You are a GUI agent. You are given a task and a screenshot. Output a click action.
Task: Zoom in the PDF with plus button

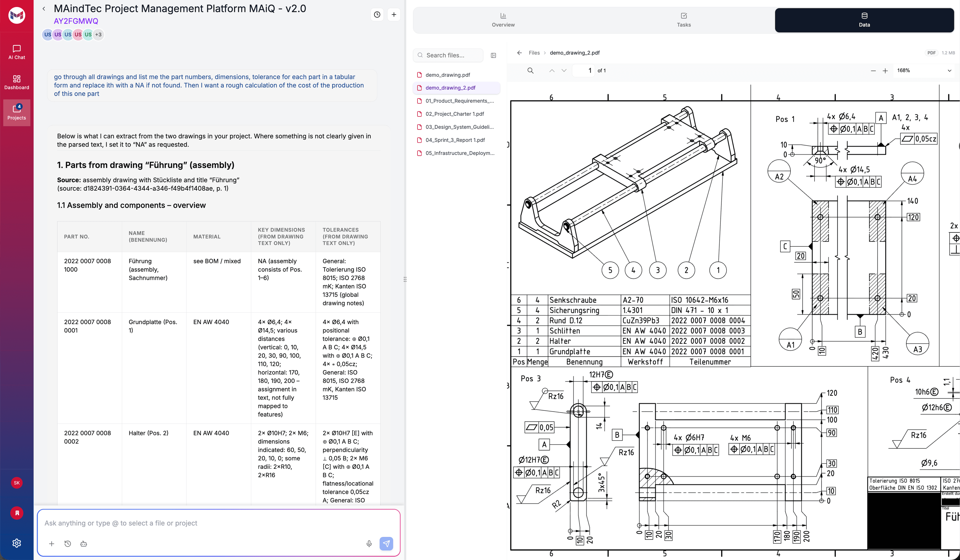coord(885,71)
